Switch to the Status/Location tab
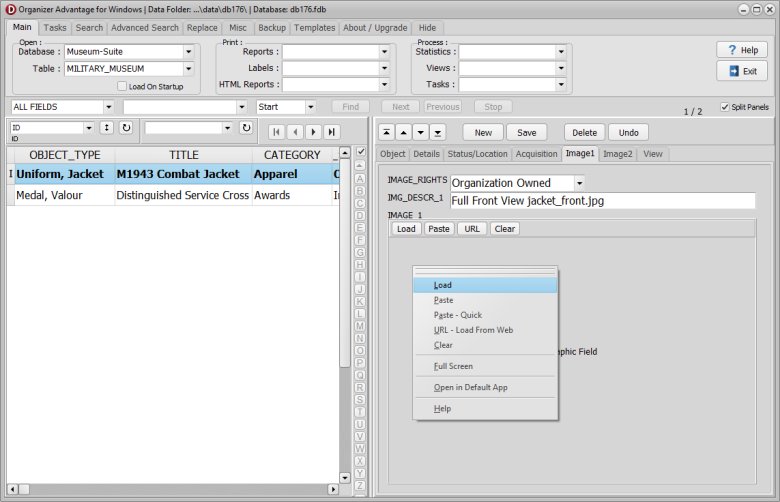 tap(476, 154)
